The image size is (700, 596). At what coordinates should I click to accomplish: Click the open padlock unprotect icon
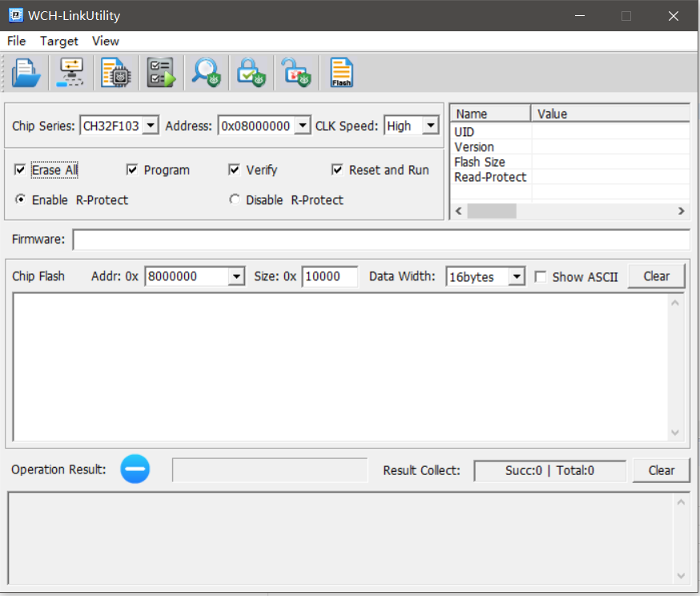pyautogui.click(x=296, y=73)
